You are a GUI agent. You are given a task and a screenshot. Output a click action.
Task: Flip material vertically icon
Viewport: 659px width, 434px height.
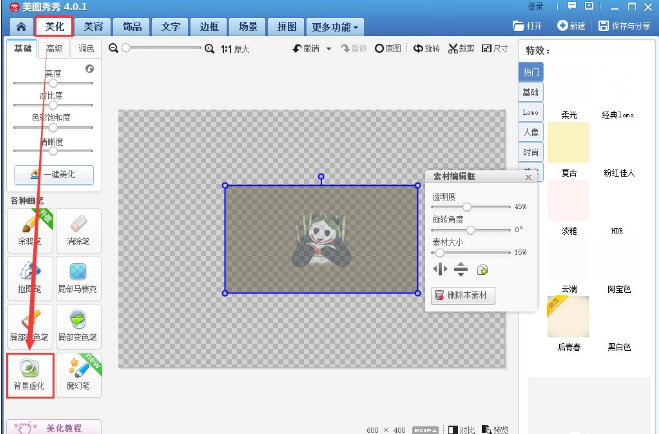(x=461, y=269)
